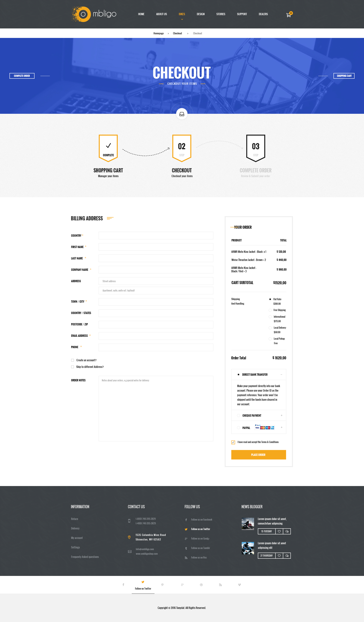Click the comment icon on 27 Thursday post
Viewport: 364px width, 622px height.
287,556
